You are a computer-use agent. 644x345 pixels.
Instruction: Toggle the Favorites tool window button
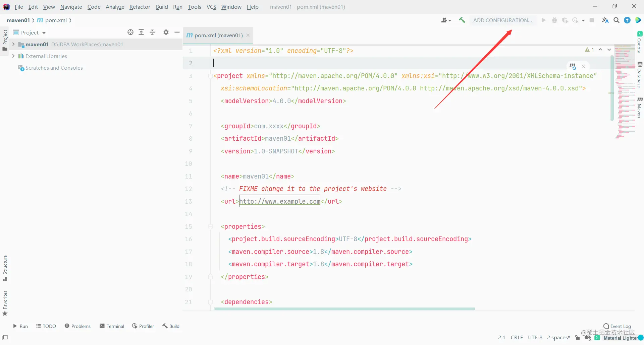[5, 303]
